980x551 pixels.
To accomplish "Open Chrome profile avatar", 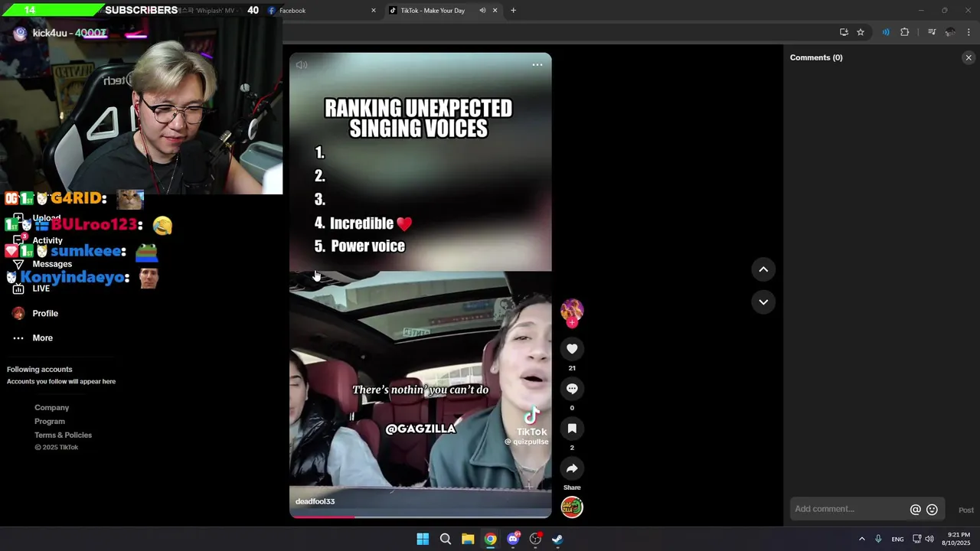I will (x=950, y=32).
